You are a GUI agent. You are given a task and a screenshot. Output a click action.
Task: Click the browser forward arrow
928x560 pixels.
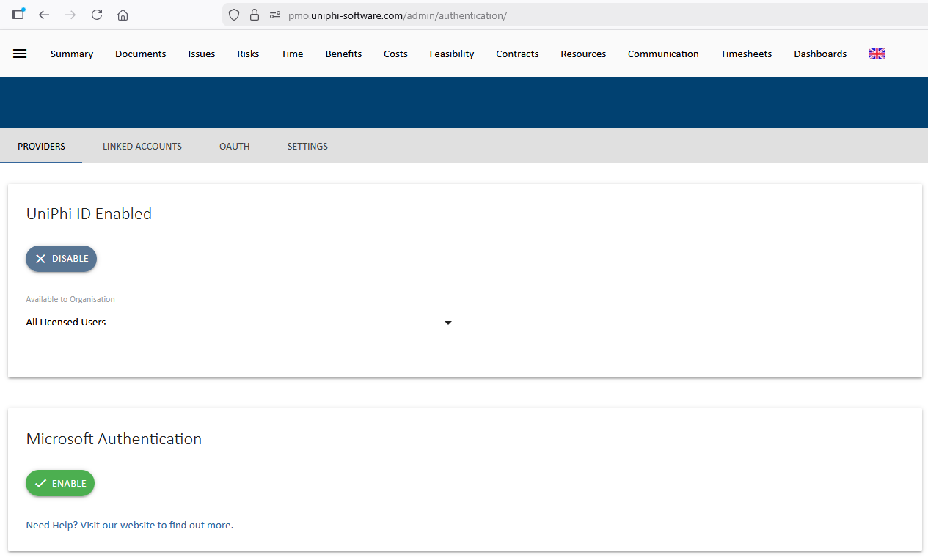70,15
